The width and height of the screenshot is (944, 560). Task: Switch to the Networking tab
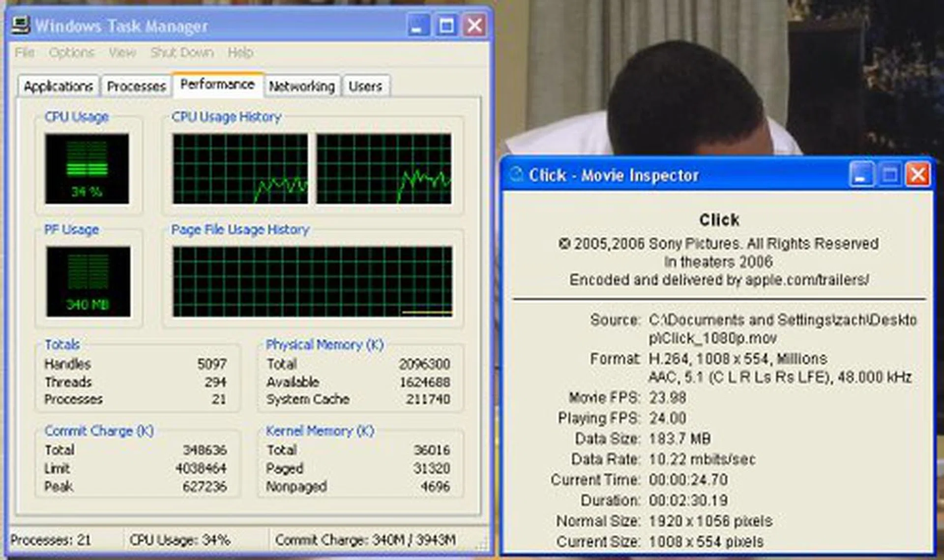pos(302,86)
